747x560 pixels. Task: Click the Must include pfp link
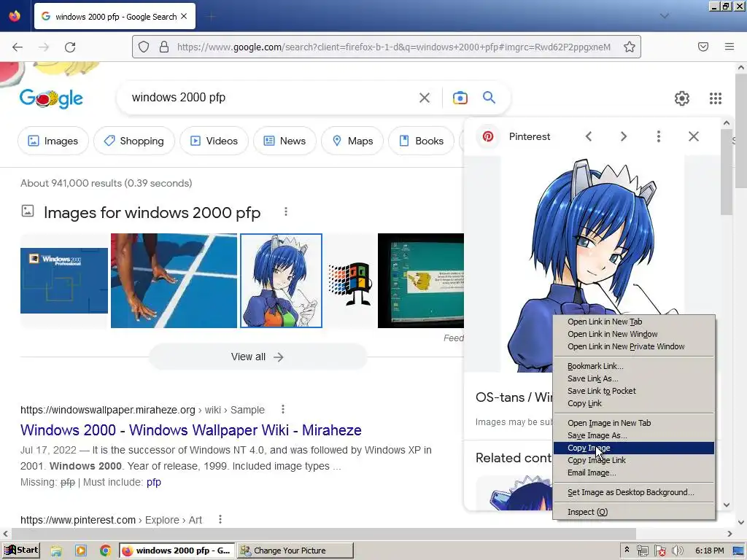pyautogui.click(x=154, y=482)
